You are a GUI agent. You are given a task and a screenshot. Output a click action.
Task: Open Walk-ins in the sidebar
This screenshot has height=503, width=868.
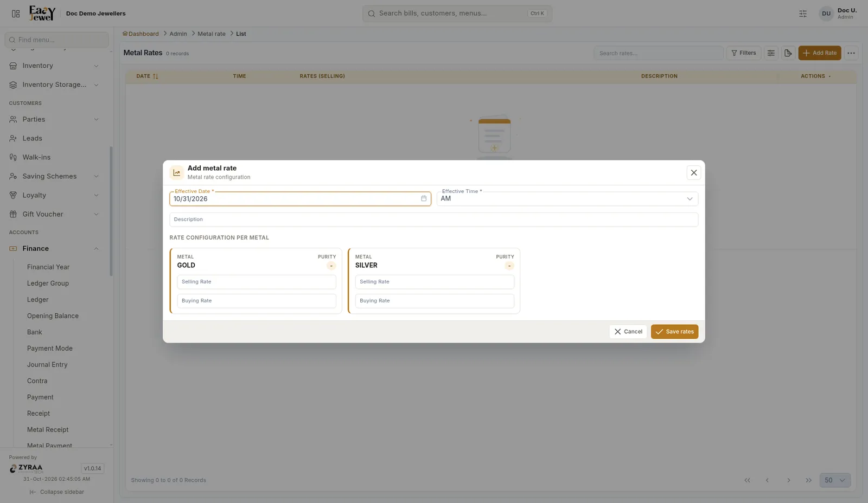(54, 157)
